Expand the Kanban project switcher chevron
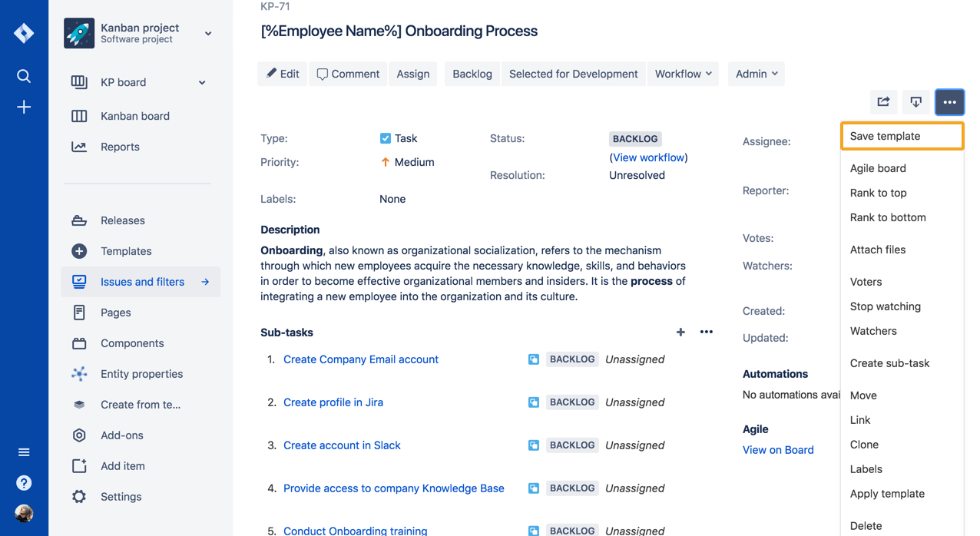 (x=208, y=34)
